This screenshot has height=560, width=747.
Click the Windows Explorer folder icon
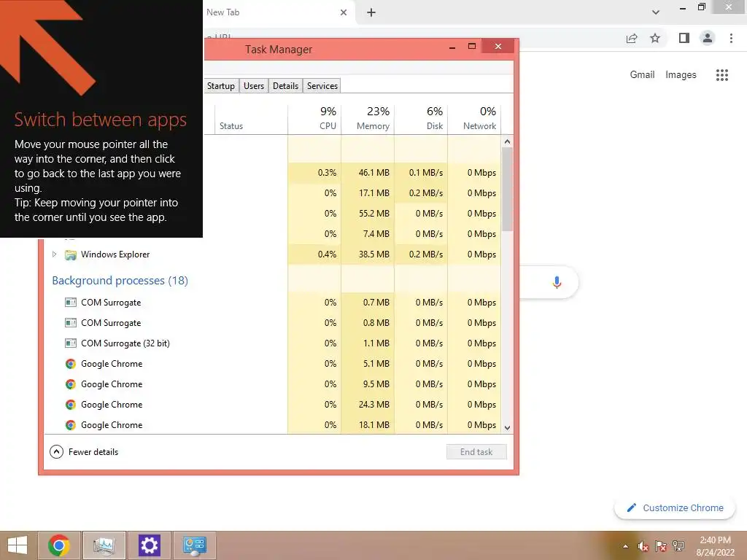tap(71, 254)
